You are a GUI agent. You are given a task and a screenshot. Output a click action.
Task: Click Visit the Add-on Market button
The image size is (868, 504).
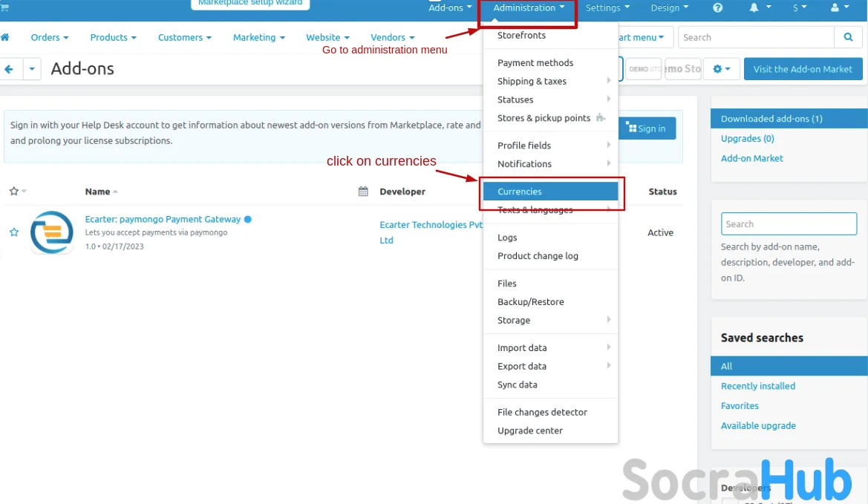[803, 69]
